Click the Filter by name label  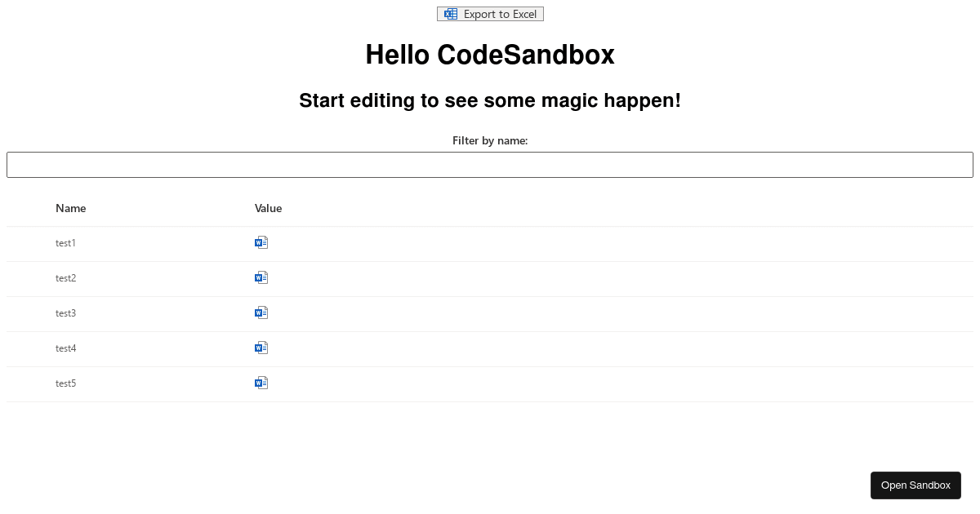coord(490,140)
